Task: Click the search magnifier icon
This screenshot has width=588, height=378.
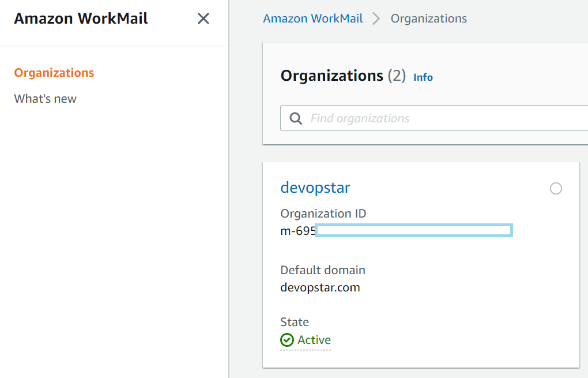Action: click(295, 118)
